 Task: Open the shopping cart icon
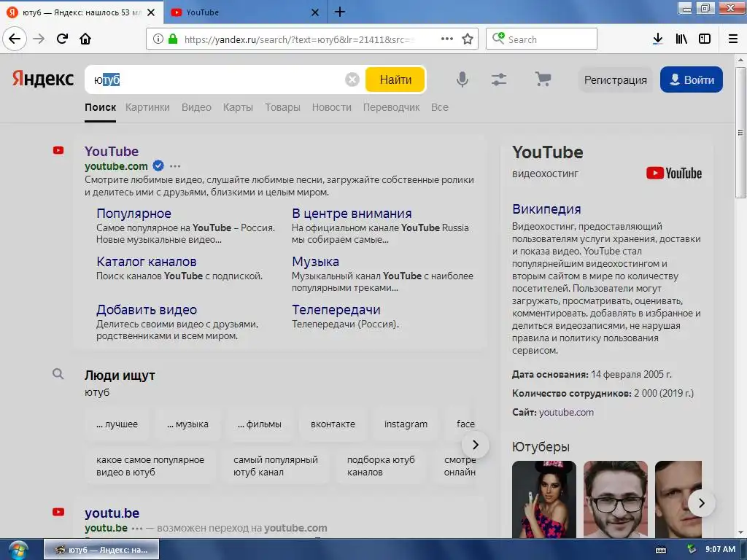click(x=543, y=79)
